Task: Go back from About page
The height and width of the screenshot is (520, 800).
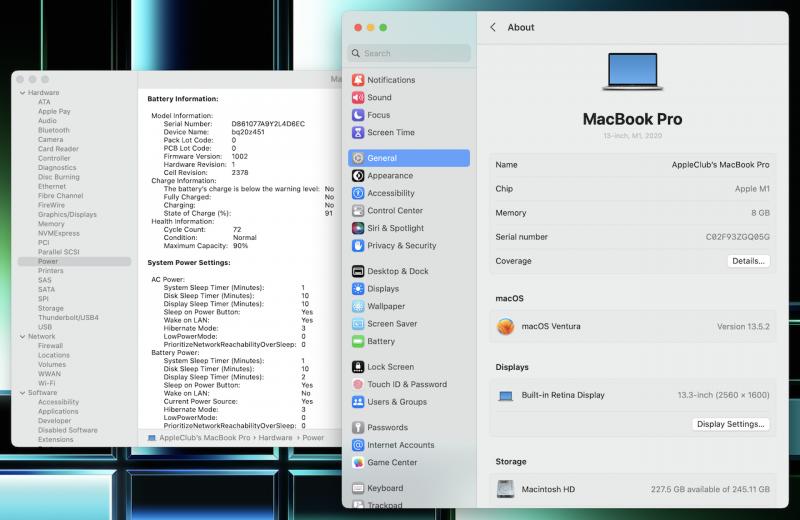Action: [x=493, y=28]
